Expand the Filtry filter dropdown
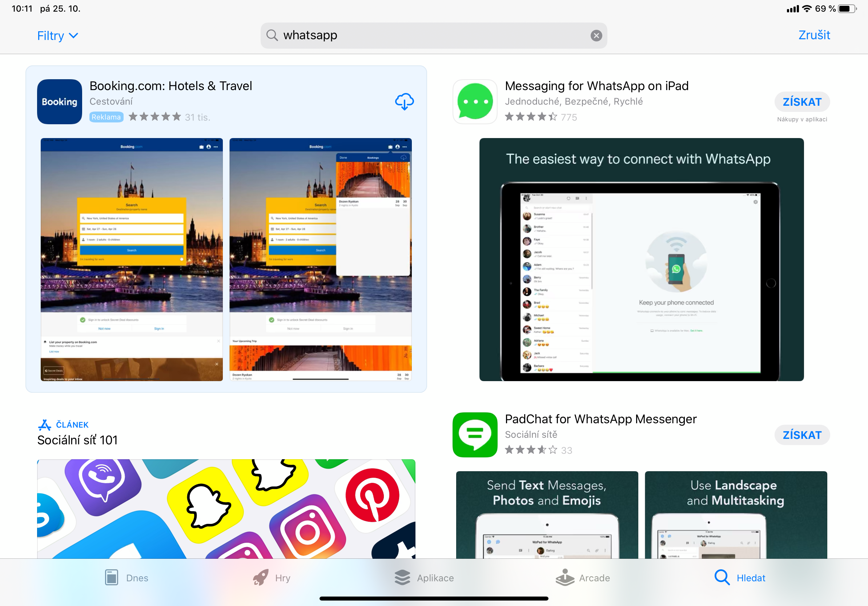Screen dimensions: 868x606 57,36
